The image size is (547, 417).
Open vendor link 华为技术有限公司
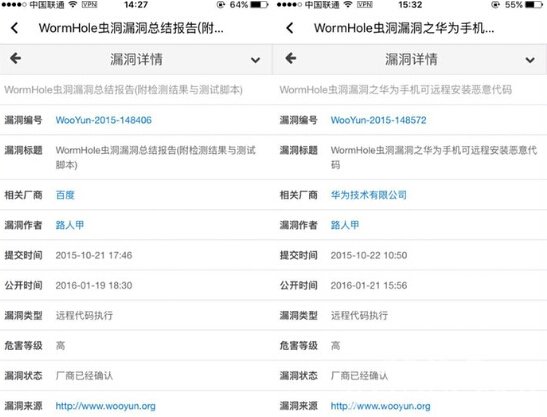coord(369,195)
